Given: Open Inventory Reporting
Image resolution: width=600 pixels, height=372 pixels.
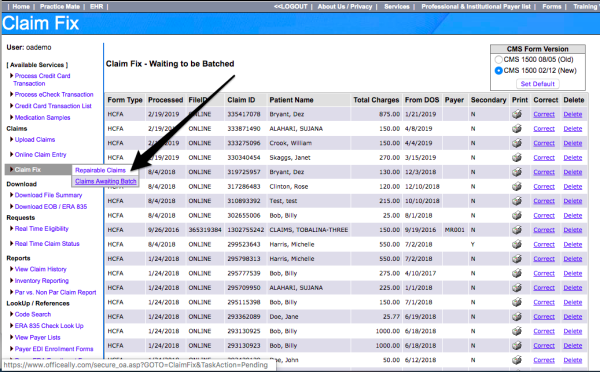Looking at the screenshot, I should point(41,281).
